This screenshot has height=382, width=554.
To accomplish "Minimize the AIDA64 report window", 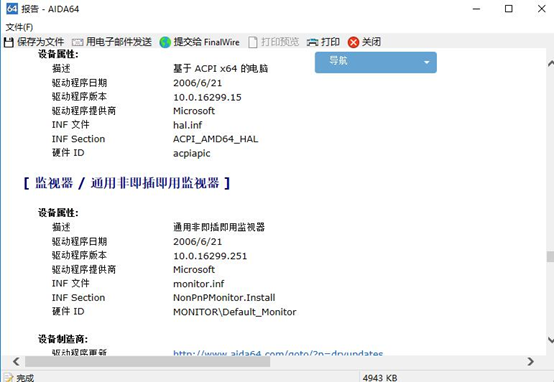I will [476, 9].
